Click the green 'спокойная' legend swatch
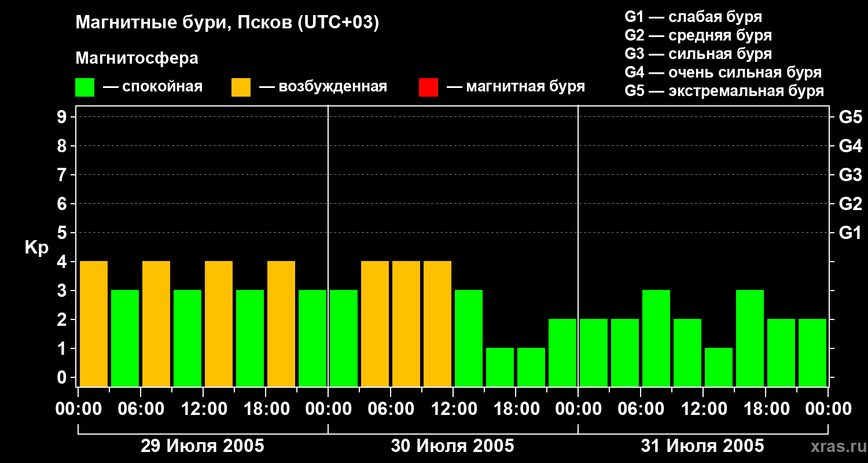The width and height of the screenshot is (868, 463). tap(85, 87)
